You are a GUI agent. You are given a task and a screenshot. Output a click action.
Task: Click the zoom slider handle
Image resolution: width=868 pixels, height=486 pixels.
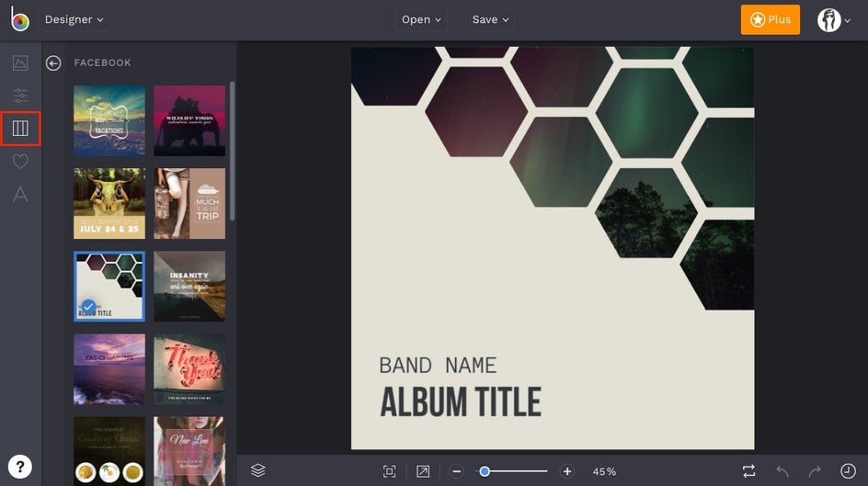point(485,471)
